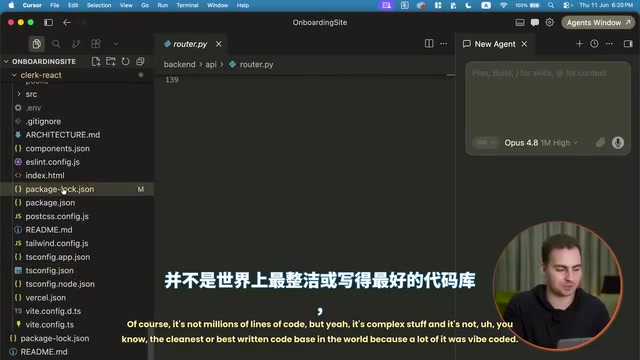The height and width of the screenshot is (360, 640).
Task: Open the Wi-Fi status menu
Action: coord(504,5)
